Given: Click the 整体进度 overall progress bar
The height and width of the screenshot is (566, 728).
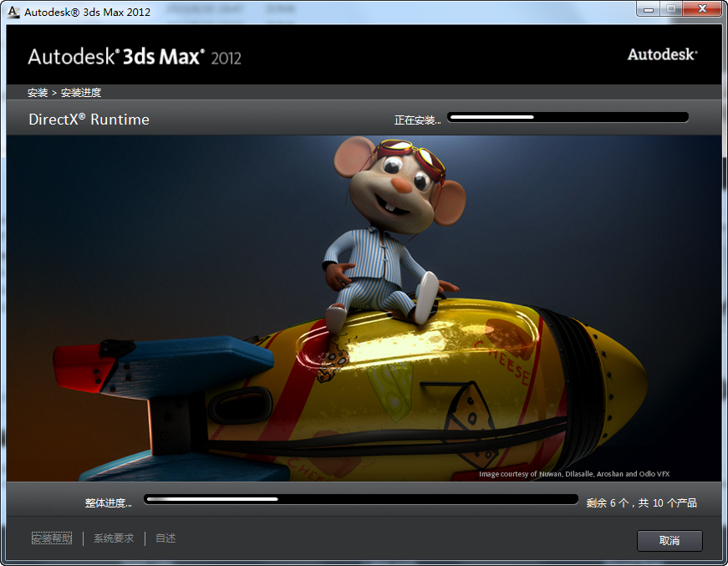Looking at the screenshot, I should [x=359, y=499].
